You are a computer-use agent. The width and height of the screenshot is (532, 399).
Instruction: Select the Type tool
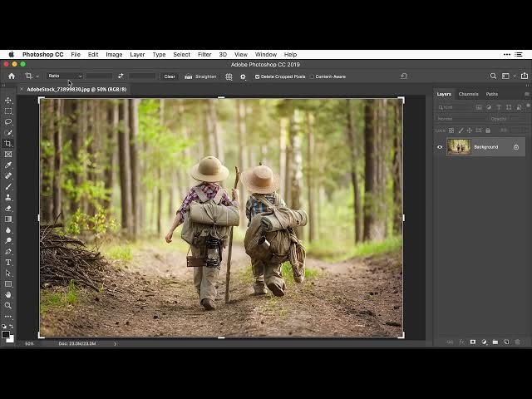click(8, 262)
